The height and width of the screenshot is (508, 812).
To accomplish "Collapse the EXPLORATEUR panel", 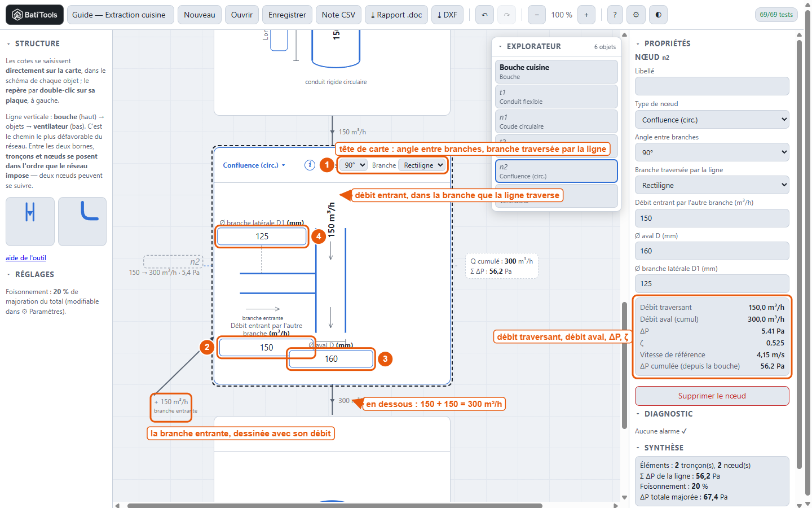I will coord(500,46).
